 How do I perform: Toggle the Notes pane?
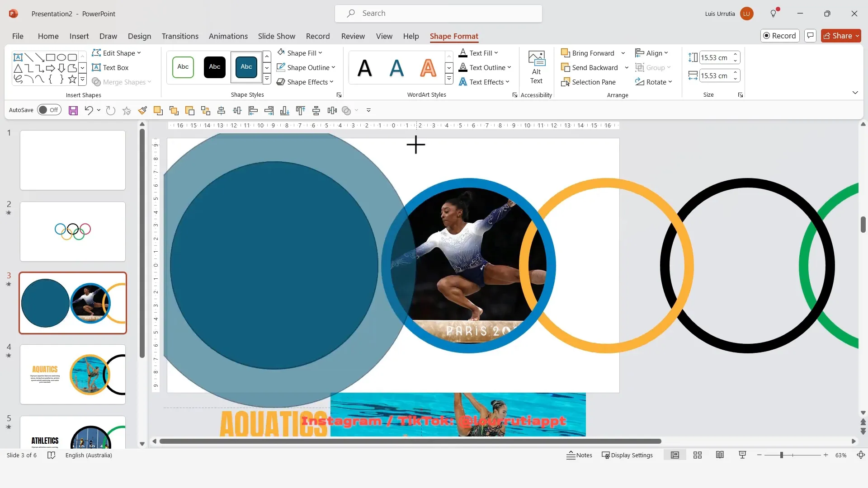(579, 455)
